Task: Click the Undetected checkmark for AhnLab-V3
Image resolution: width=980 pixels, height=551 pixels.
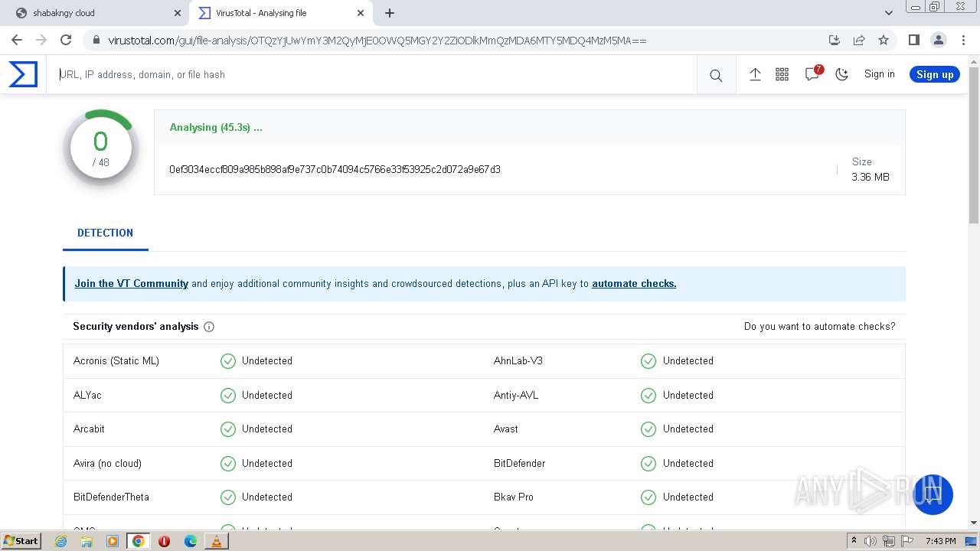Action: coord(648,360)
